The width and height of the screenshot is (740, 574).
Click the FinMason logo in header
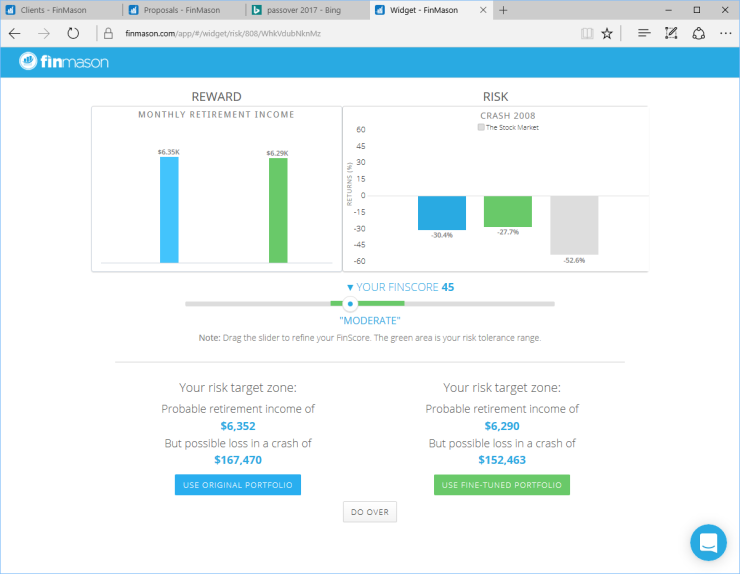click(x=63, y=63)
